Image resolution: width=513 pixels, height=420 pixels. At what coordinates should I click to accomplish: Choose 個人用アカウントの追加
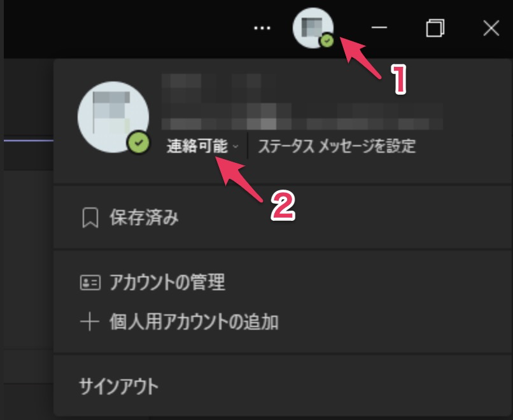(193, 322)
